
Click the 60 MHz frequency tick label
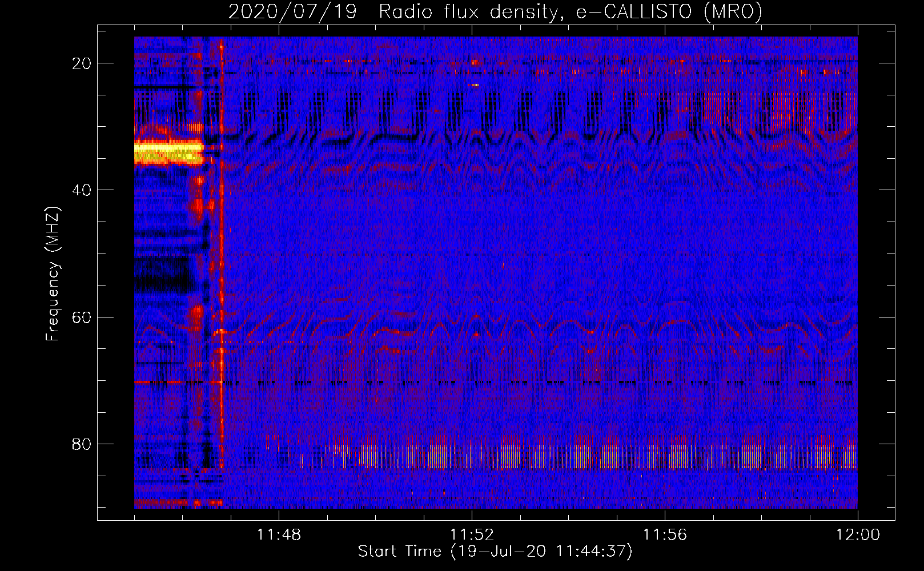tap(82, 317)
